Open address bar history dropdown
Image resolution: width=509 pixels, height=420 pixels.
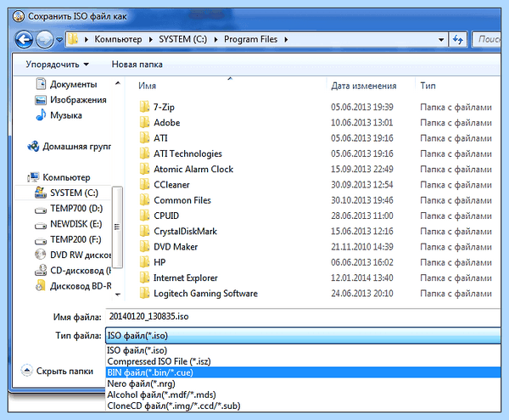tap(441, 40)
